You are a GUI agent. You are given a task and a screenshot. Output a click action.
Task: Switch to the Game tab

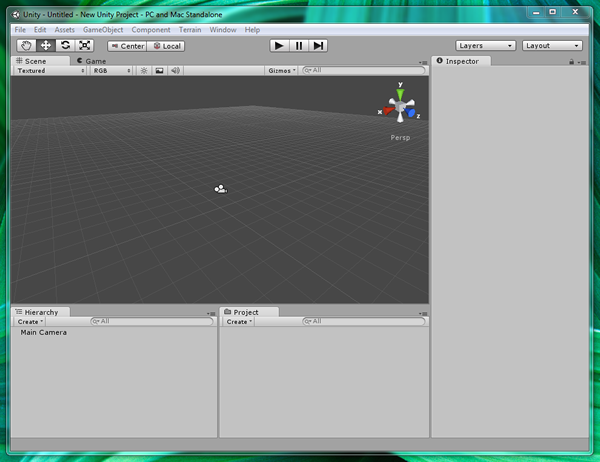pyautogui.click(x=92, y=61)
